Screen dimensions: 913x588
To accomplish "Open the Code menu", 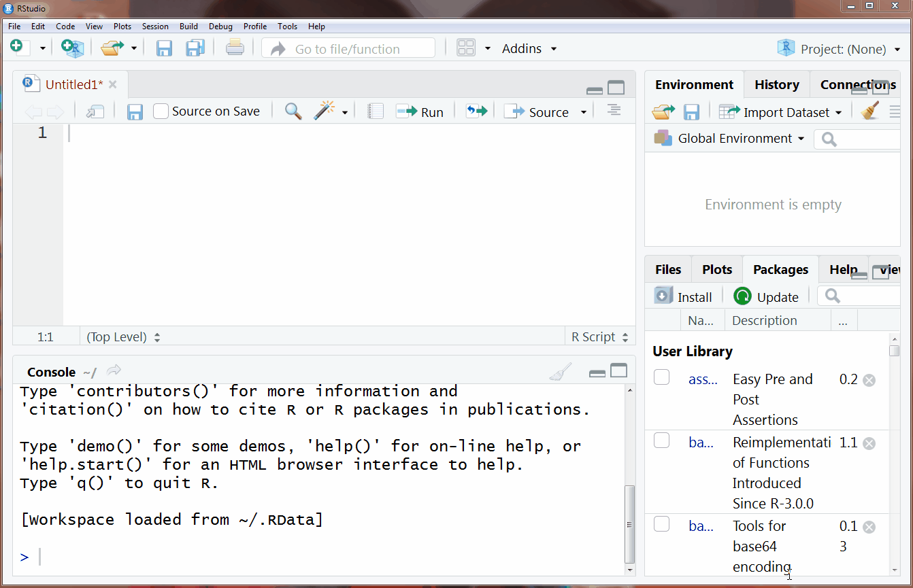I will coord(65,27).
